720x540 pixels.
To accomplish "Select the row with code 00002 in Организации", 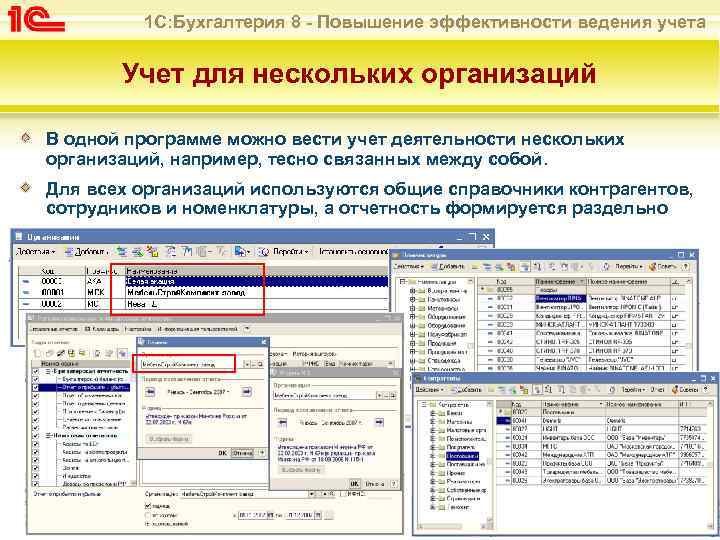I will click(x=203, y=304).
